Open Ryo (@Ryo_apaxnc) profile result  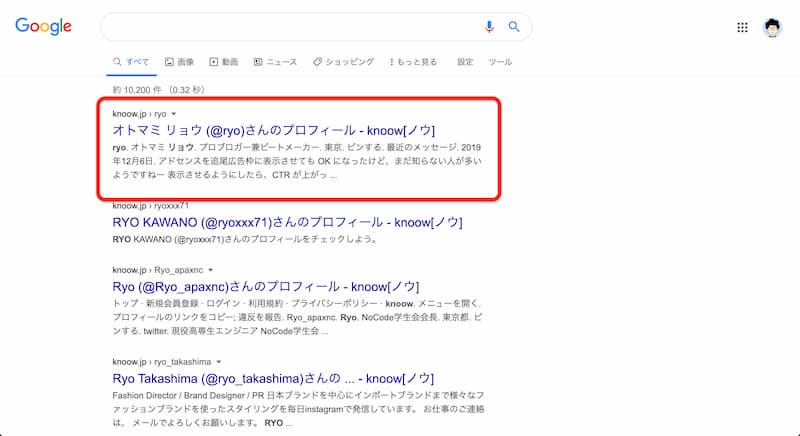[266, 287]
